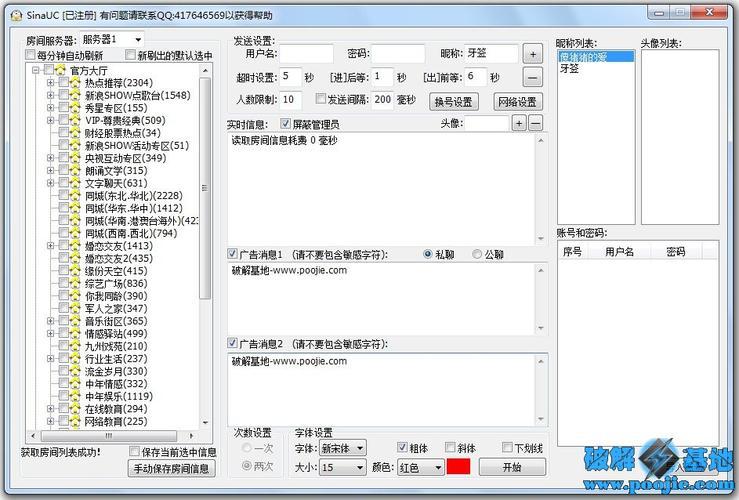Check 保存当前选中信息 checkbox
The image size is (739, 500).
134,451
